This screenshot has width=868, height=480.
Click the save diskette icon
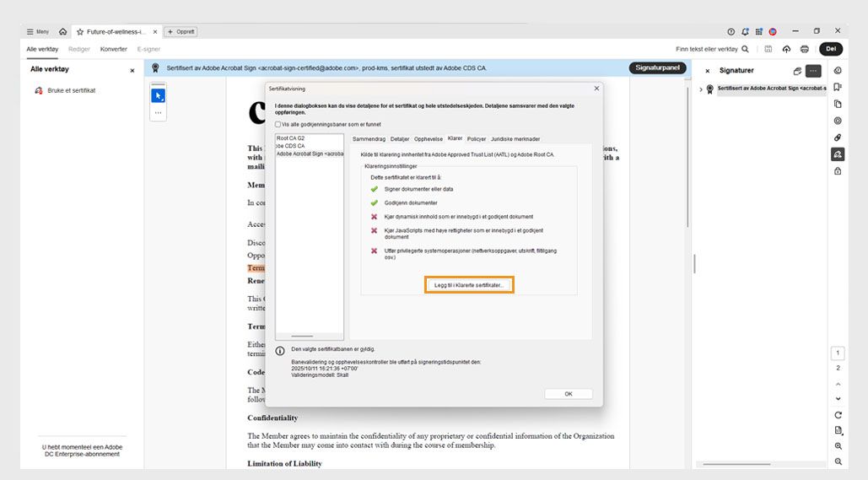coord(768,49)
